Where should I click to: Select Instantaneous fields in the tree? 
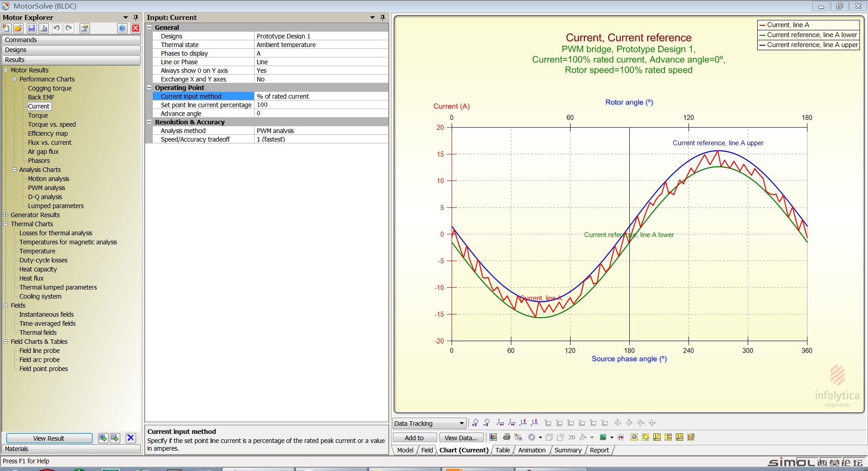click(x=47, y=314)
